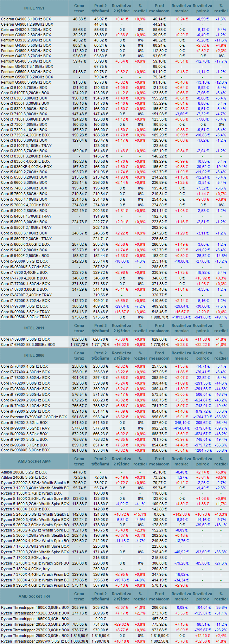Click -1204,70 € in Core i9-9980XE 3,0Ghz row
The height and width of the screenshot is (644, 229).
pyautogui.click(x=203, y=450)
